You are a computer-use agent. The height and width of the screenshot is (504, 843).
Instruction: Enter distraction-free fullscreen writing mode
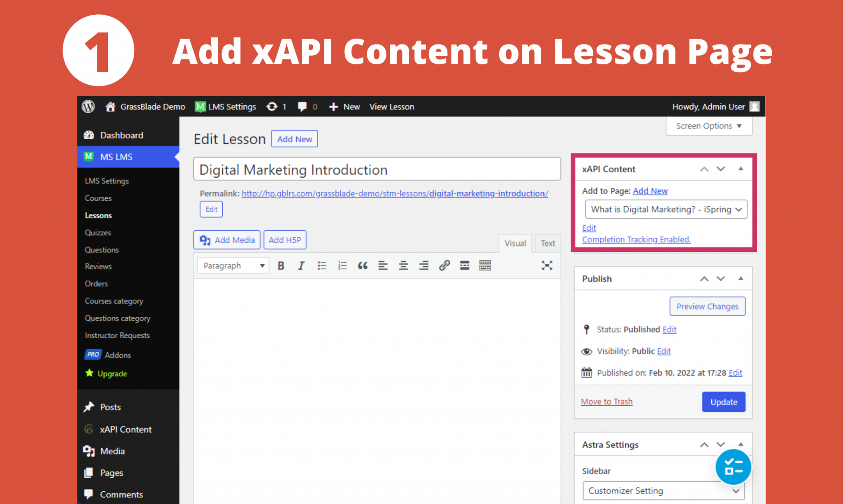click(x=547, y=265)
